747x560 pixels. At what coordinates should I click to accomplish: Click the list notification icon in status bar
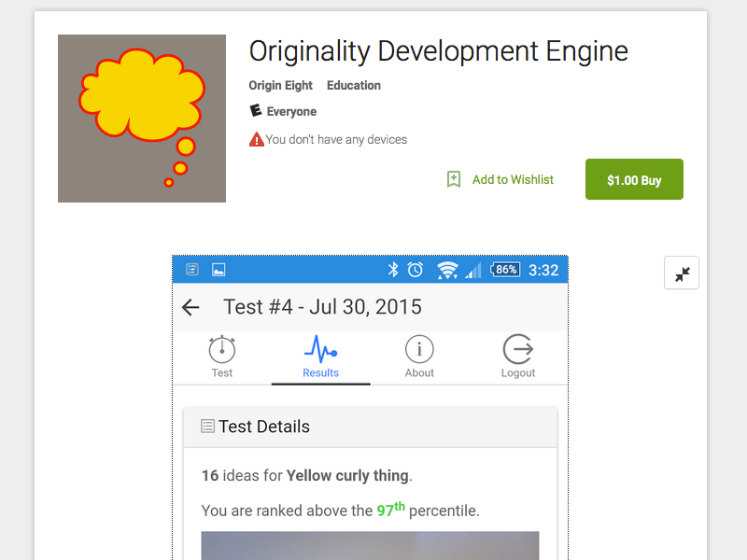(192, 270)
